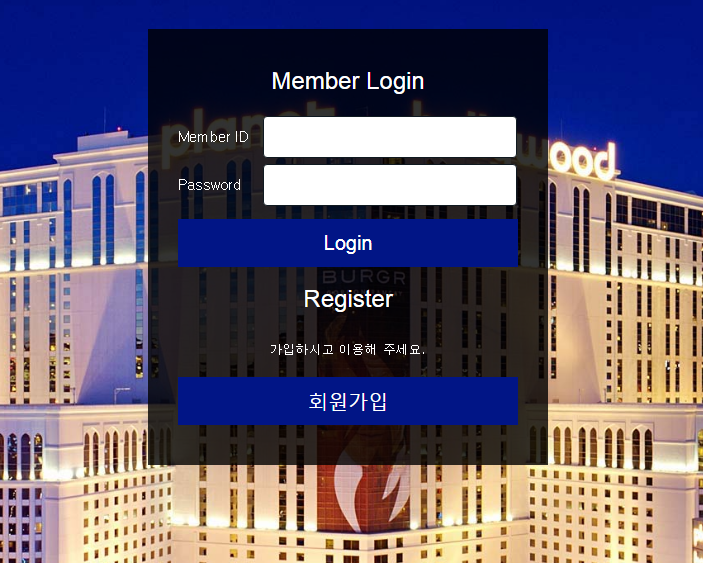The width and height of the screenshot is (703, 563).
Task: Click into the Member ID input field
Action: click(x=390, y=137)
